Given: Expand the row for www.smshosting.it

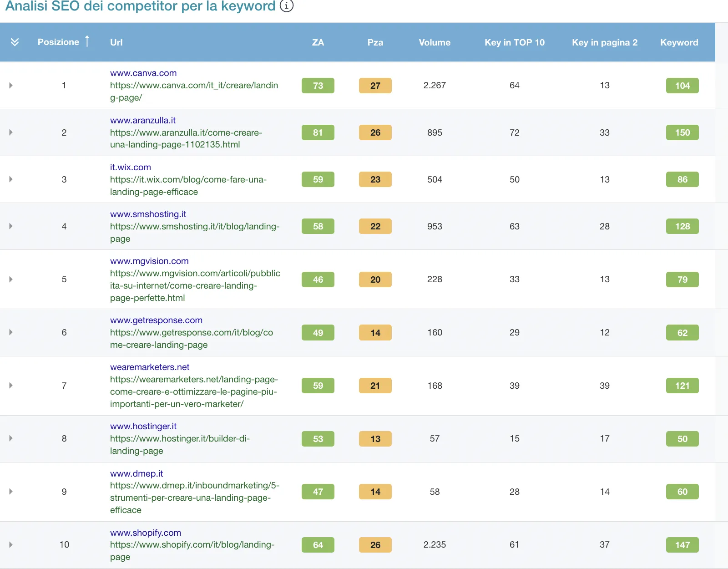Looking at the screenshot, I should (x=10, y=226).
